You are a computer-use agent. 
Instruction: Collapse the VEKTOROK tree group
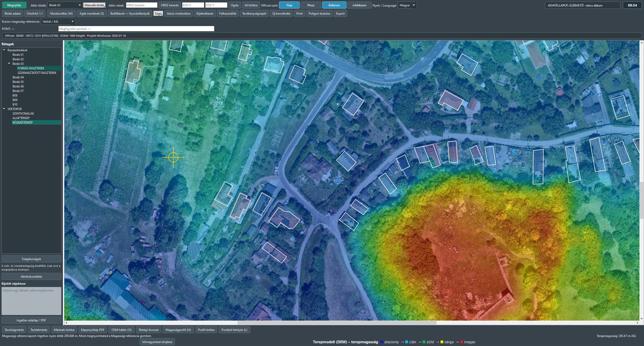4,109
